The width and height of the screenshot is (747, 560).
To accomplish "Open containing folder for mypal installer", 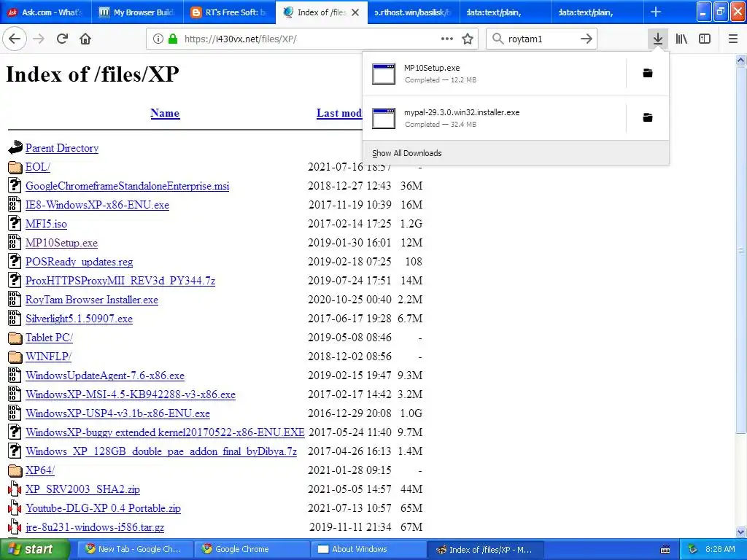I will (x=648, y=117).
